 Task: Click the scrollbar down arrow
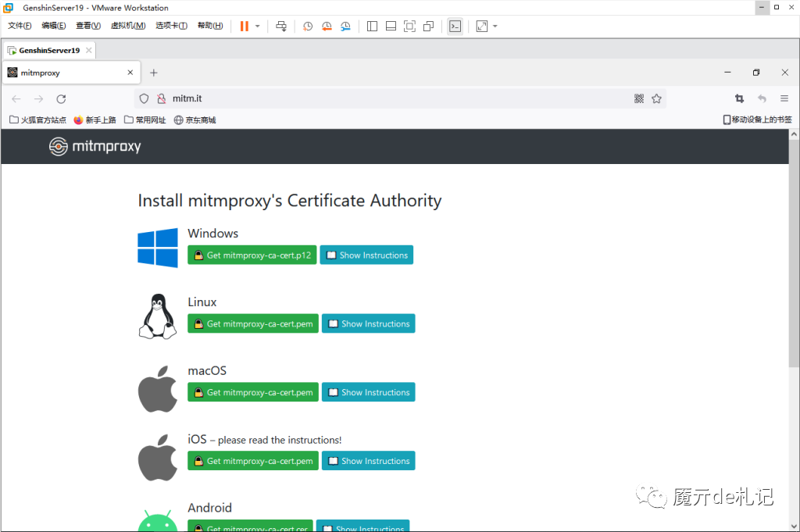(794, 526)
